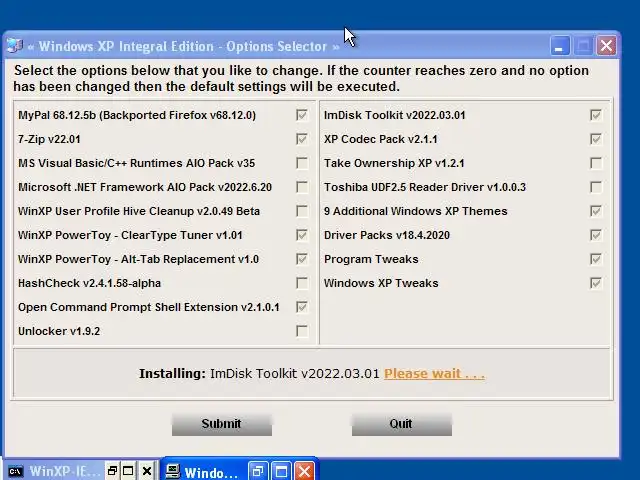This screenshot has height=480, width=640.
Task: Toggle the Program Tweaks checkbox
Action: [596, 259]
